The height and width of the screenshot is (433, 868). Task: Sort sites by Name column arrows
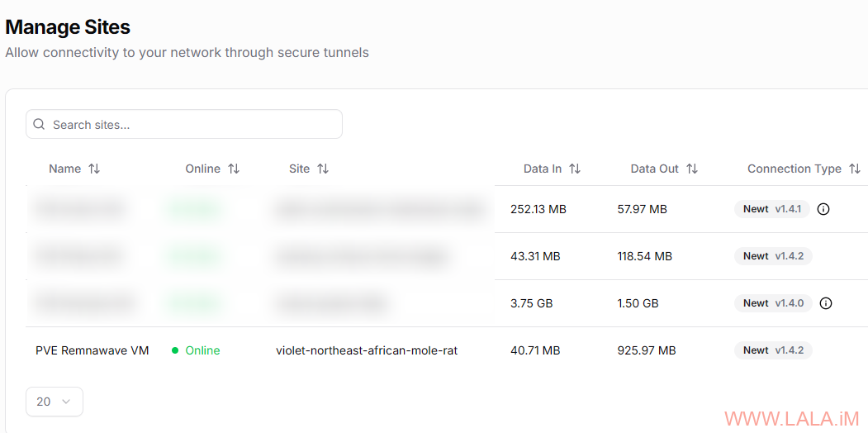point(94,169)
